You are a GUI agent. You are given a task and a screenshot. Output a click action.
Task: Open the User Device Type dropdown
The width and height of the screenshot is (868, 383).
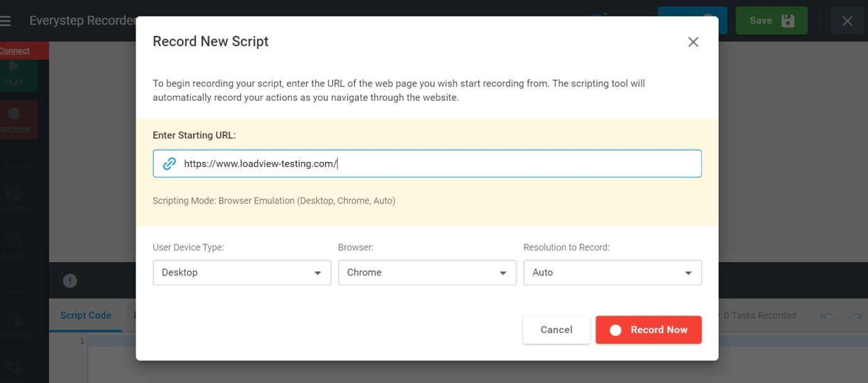(241, 272)
